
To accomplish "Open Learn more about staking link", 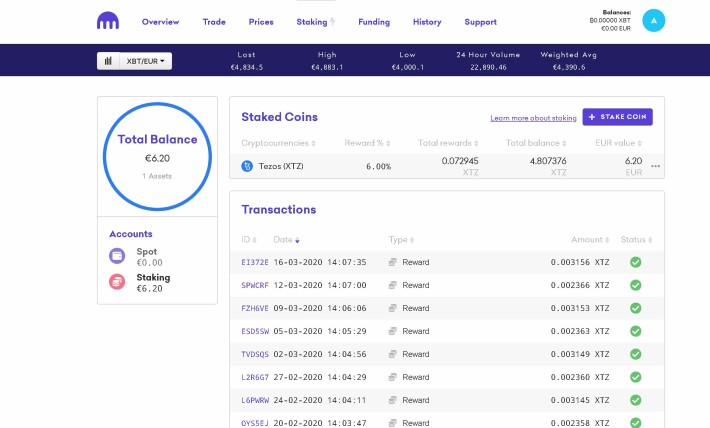I will pyautogui.click(x=533, y=118).
